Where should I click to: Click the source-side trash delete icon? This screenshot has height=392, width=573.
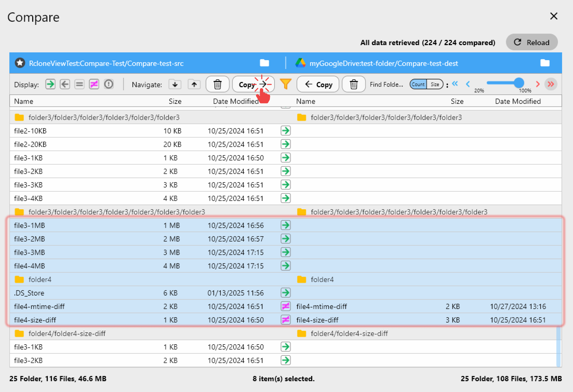(218, 84)
